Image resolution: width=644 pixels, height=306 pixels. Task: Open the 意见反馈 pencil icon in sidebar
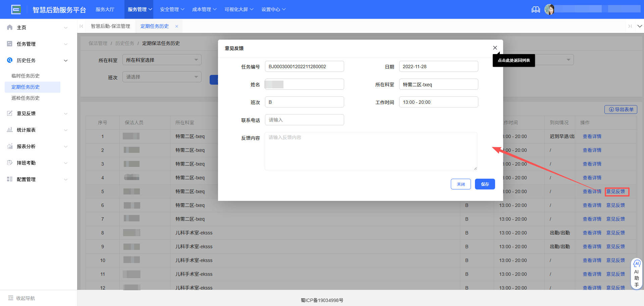pyautogui.click(x=9, y=113)
